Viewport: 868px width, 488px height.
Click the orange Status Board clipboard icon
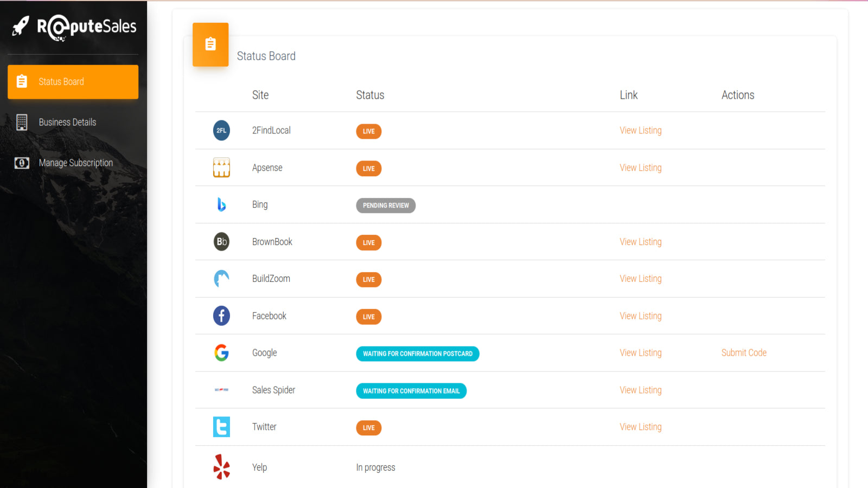coord(210,44)
